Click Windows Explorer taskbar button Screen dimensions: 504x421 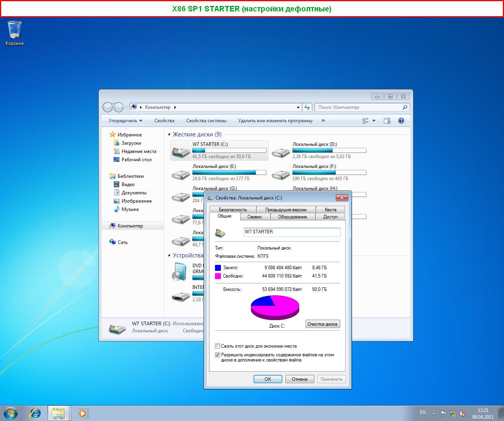click(58, 413)
